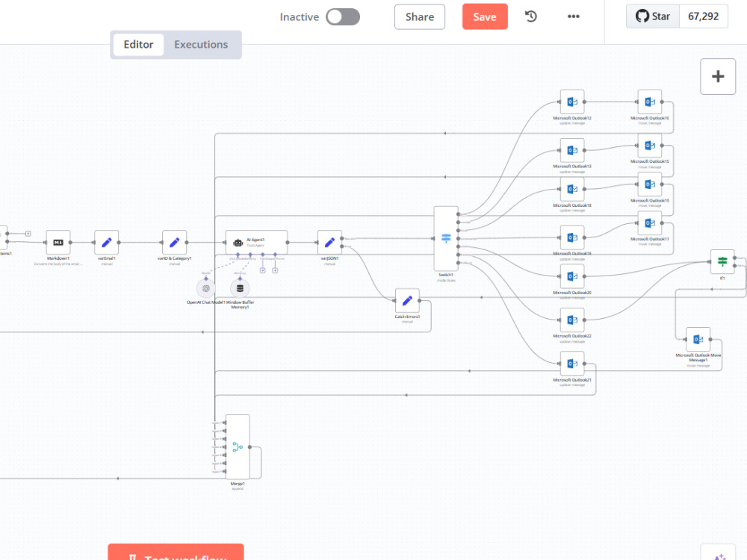747x560 pixels.
Task: Select the Markdown1 node
Action: 58,243
